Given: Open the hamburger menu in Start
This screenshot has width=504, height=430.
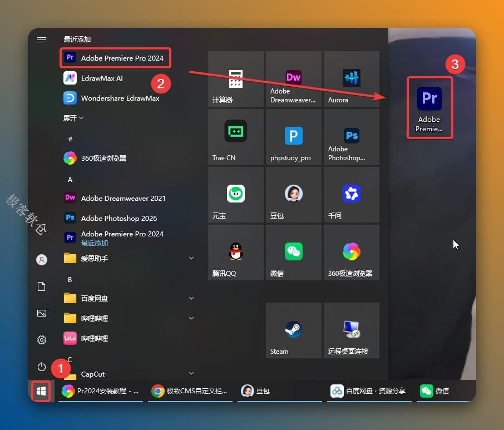Looking at the screenshot, I should (x=42, y=39).
